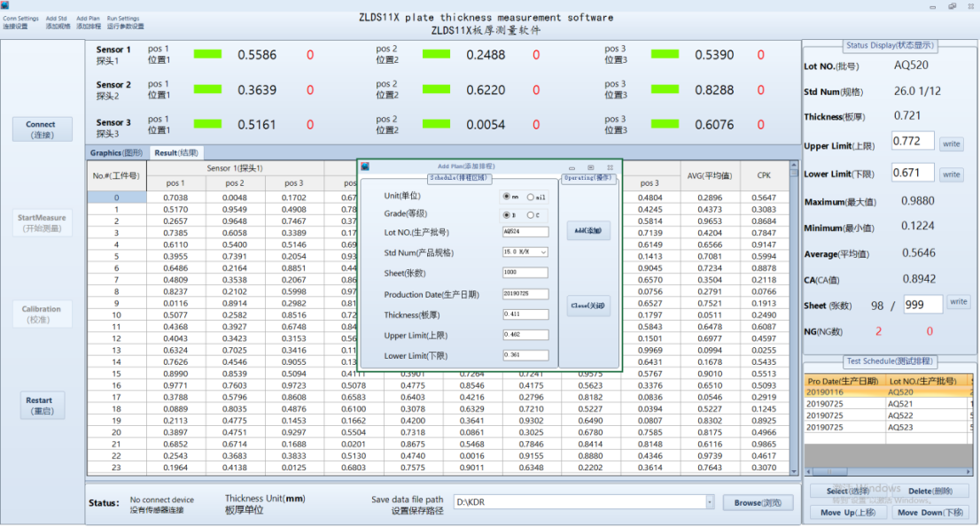Click Sensor 1 pos 3 green status indicator
The image size is (980, 527).
click(665, 54)
